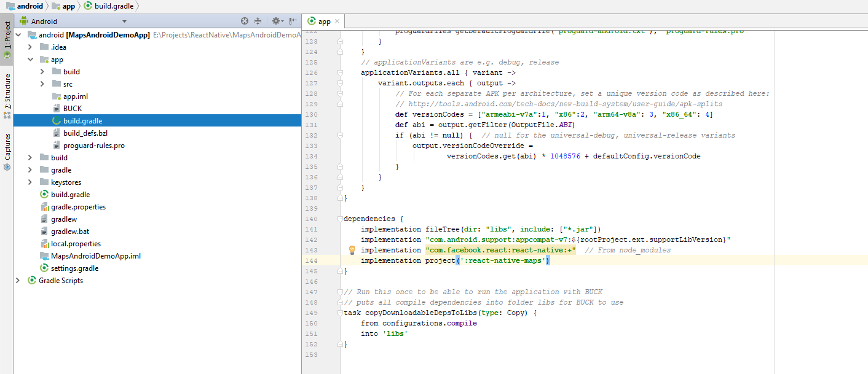Click the src folder icon

click(57, 84)
